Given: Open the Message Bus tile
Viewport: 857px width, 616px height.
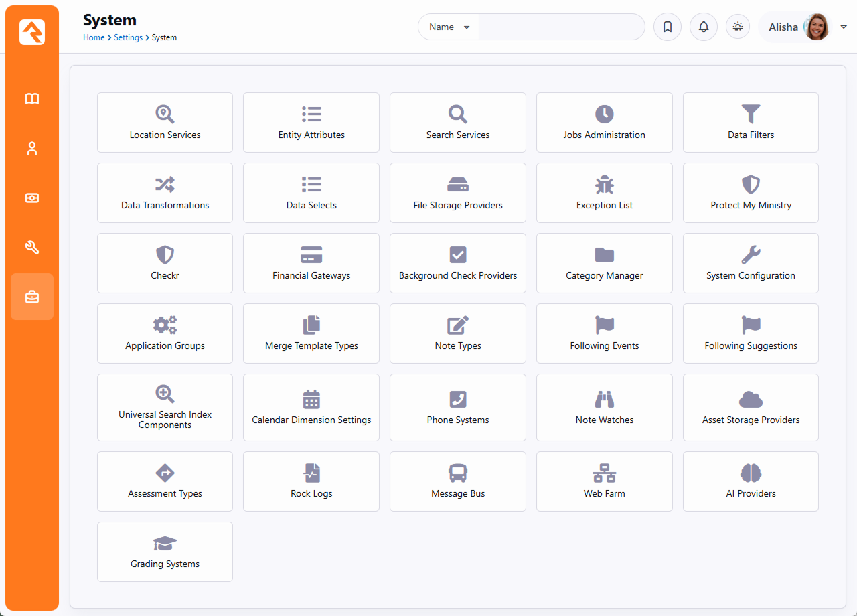Looking at the screenshot, I should tap(458, 481).
